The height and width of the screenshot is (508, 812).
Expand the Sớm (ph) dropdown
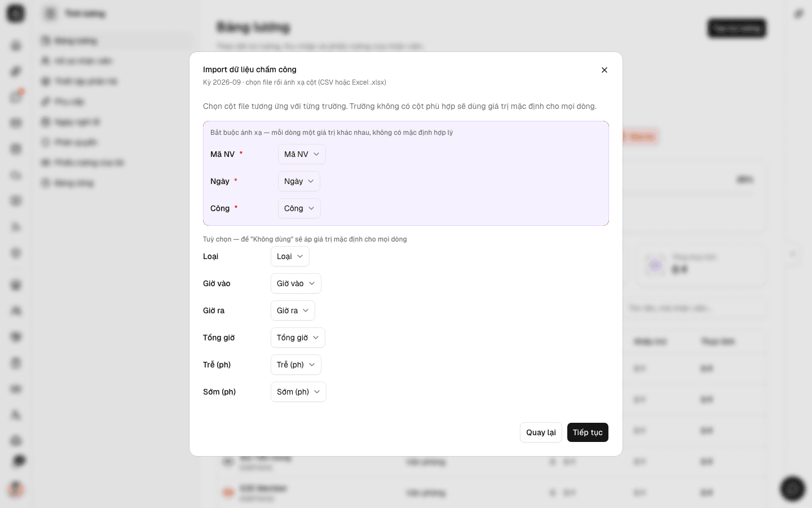298,392
